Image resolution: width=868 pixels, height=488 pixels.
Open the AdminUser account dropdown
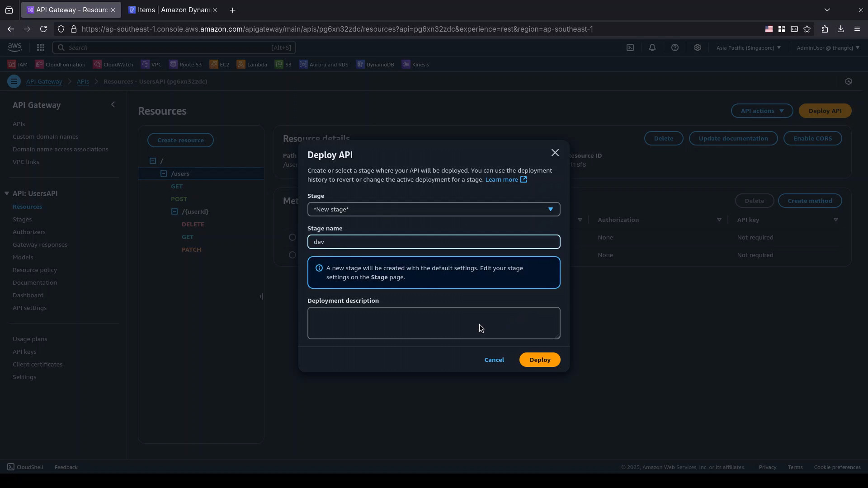(828, 47)
